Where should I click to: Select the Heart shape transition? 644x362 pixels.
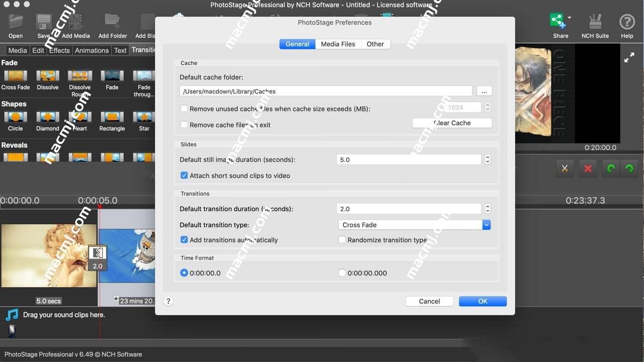tap(80, 117)
